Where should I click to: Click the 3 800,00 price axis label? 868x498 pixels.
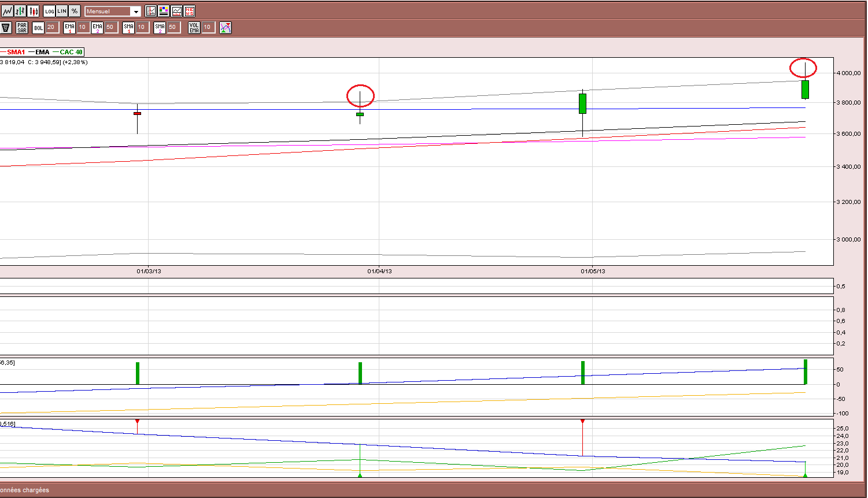point(849,102)
